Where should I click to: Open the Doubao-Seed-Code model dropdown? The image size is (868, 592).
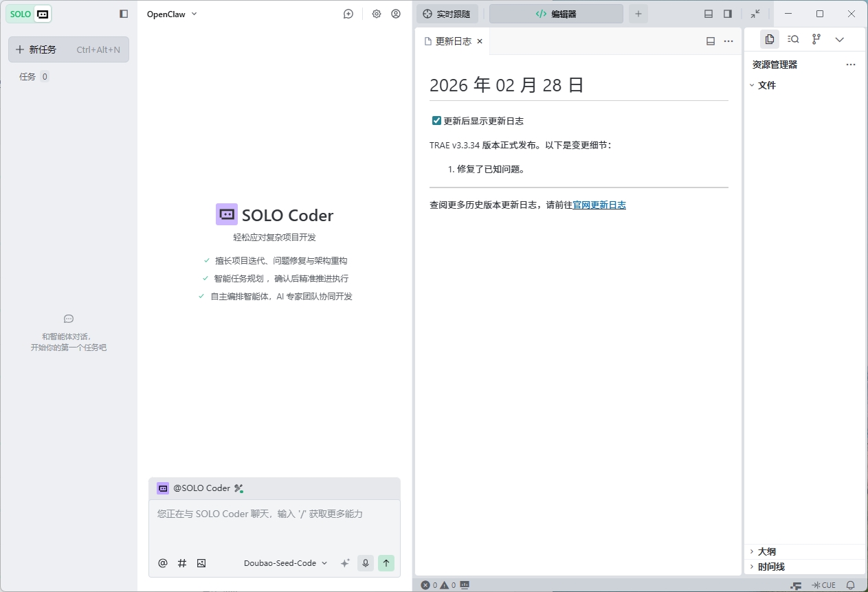point(285,563)
